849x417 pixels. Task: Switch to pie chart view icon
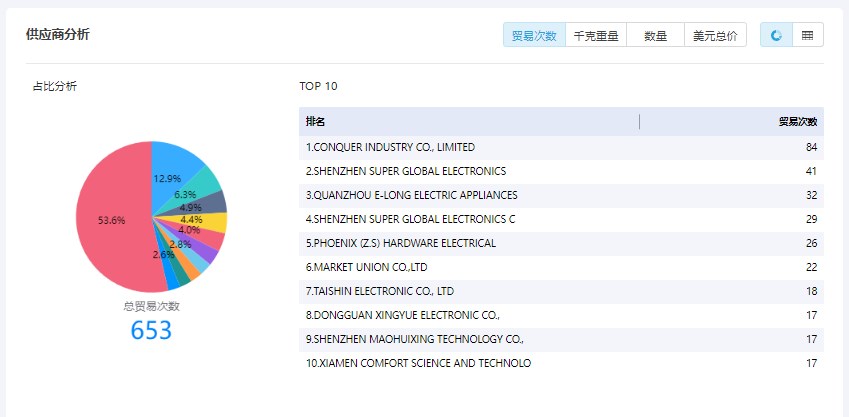point(776,35)
